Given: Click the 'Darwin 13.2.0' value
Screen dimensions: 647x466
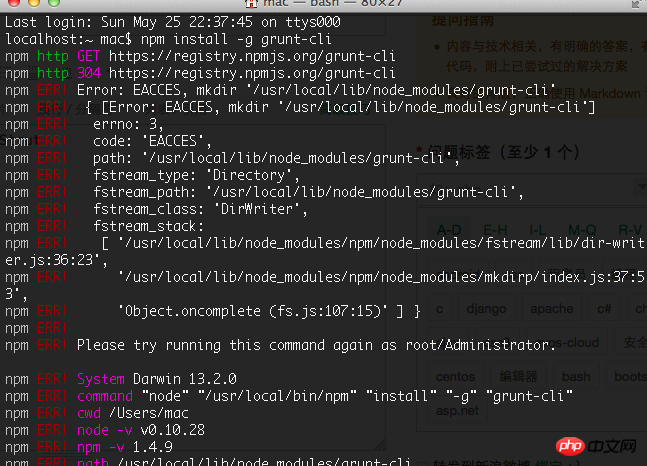Looking at the screenshot, I should [185, 379].
